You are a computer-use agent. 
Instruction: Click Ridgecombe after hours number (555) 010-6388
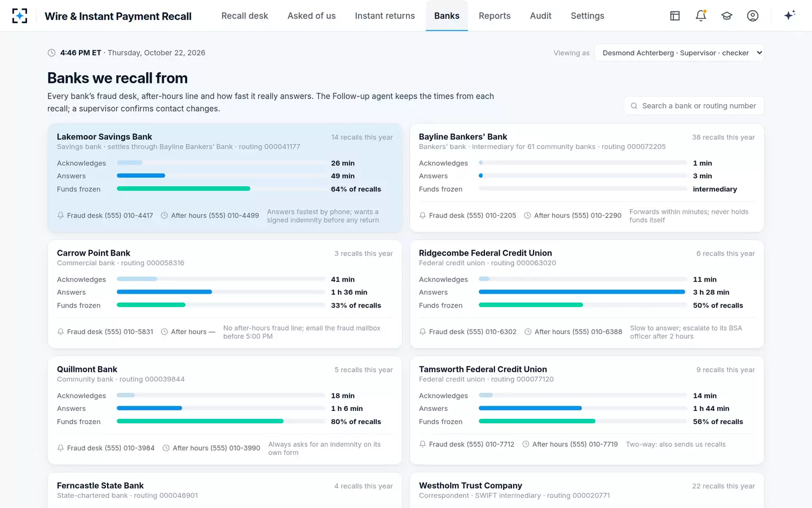[x=597, y=332]
